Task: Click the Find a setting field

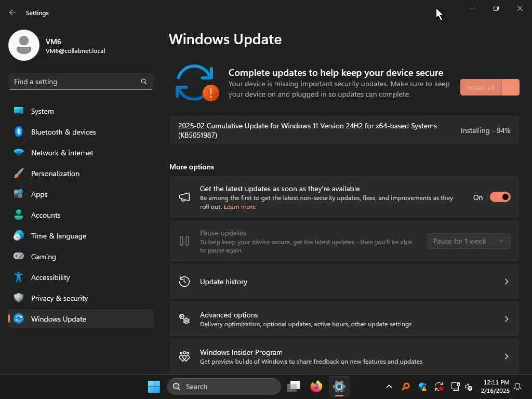Action: [x=81, y=82]
